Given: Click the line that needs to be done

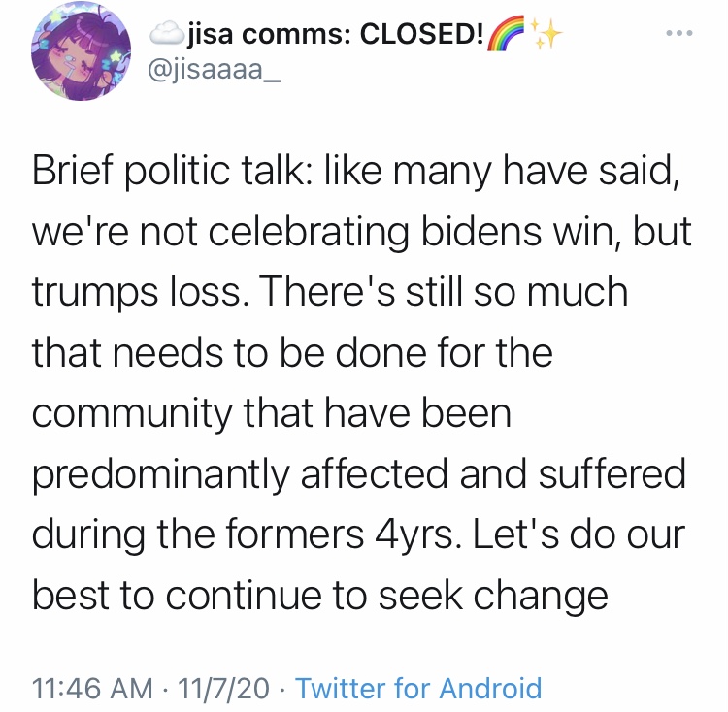Looking at the screenshot, I should 292,353.
